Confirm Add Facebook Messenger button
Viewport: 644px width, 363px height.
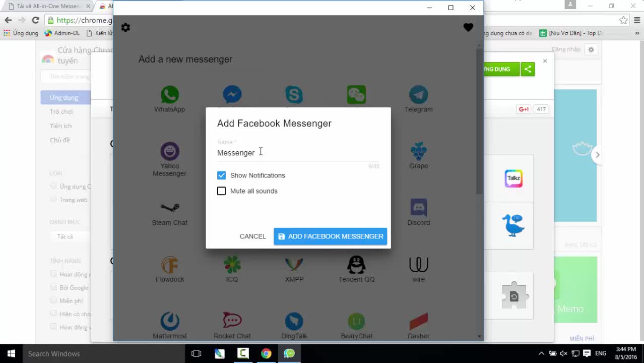tap(330, 236)
